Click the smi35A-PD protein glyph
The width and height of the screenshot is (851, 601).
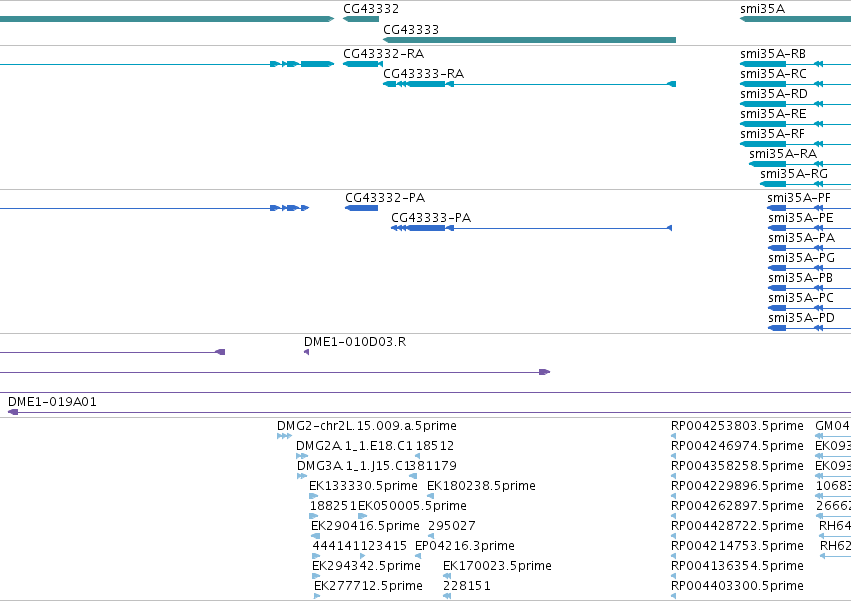tap(809, 328)
